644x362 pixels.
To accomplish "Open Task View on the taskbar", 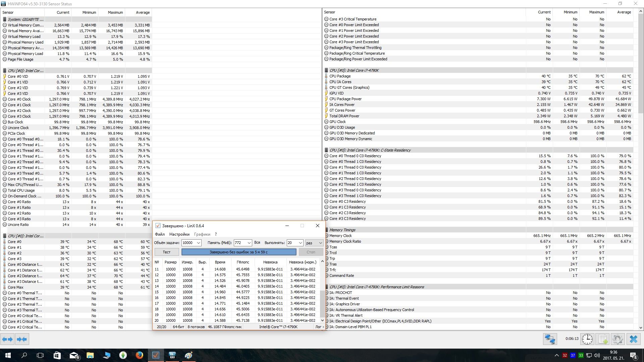I will (x=40, y=355).
